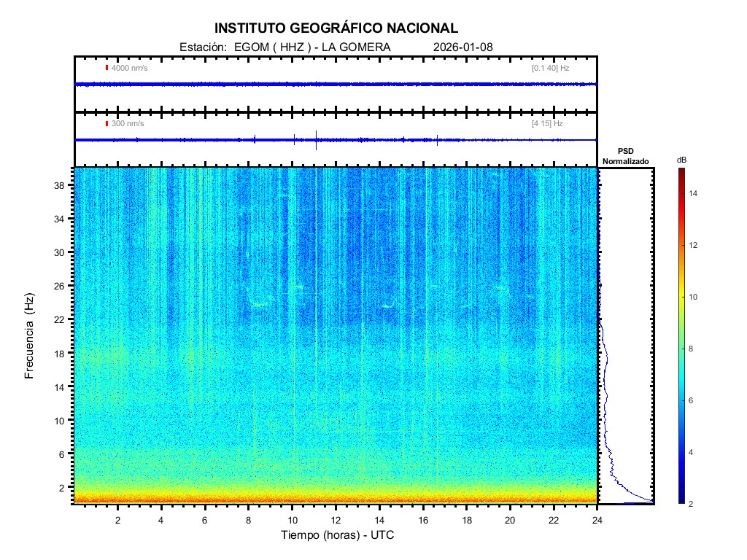The image size is (747, 560).
Task: Click the colorbar at the 8 dB level
Action: [x=681, y=349]
